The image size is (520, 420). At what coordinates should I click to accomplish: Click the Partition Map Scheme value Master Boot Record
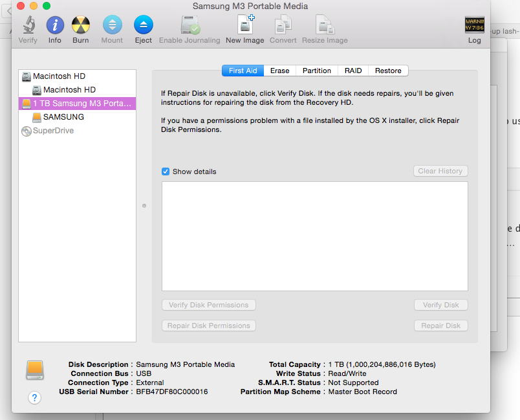(x=362, y=392)
